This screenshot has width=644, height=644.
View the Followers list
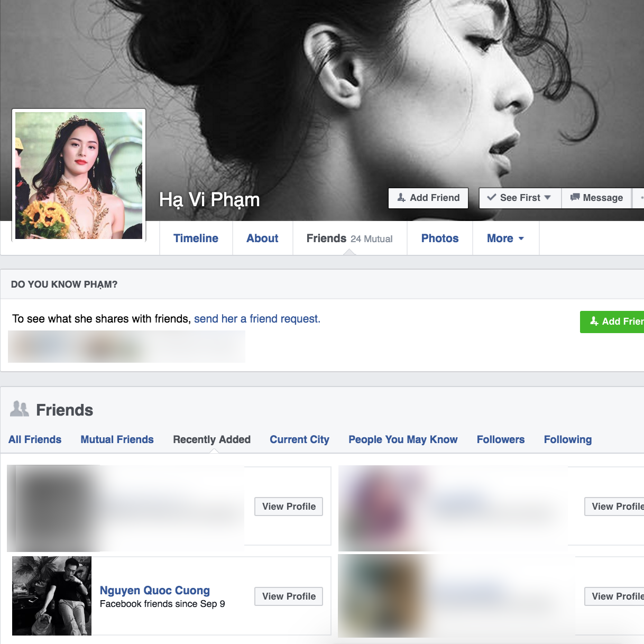pyautogui.click(x=501, y=439)
